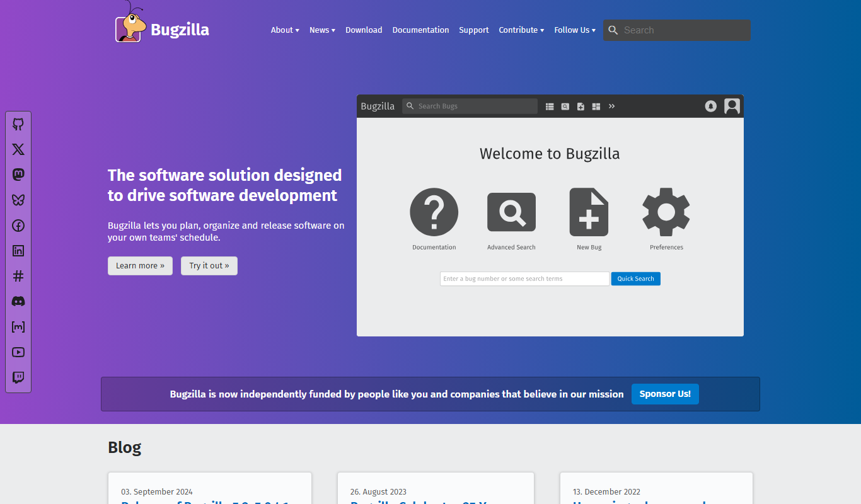The image size is (861, 504).
Task: Open the Support menu item
Action: coord(474,30)
